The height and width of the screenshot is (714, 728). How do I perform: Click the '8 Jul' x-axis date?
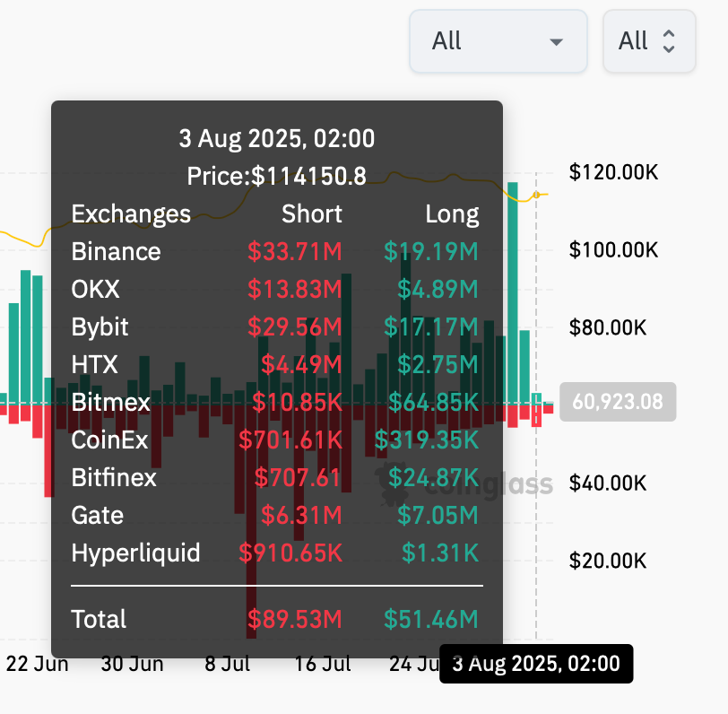228,664
